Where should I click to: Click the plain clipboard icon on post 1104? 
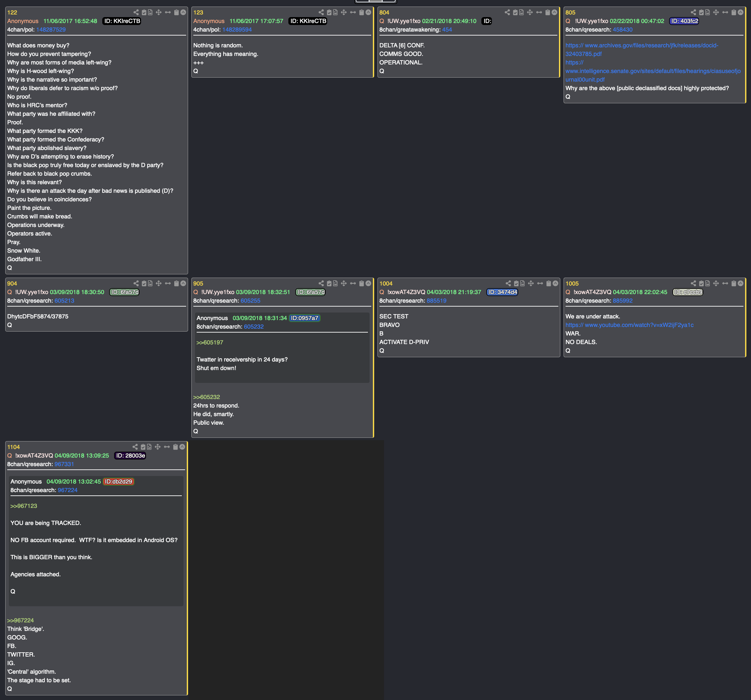(x=176, y=447)
